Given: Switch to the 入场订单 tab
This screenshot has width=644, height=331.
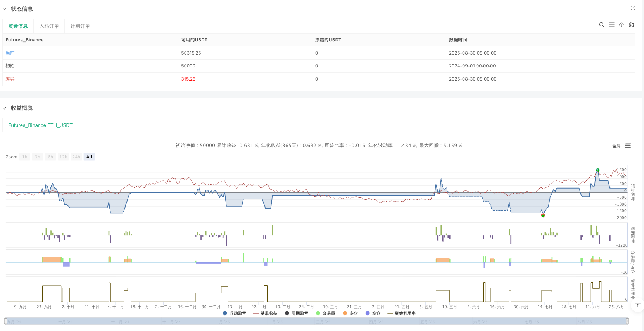Looking at the screenshot, I should [x=49, y=26].
